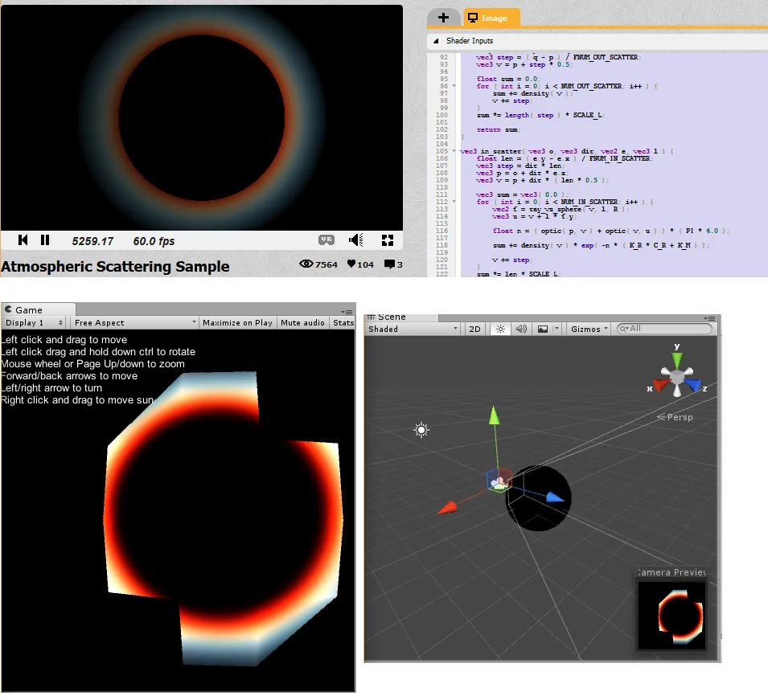Viewport: 768px width, 700px height.
Task: Open the Display 1 dropdown
Action: (x=35, y=323)
